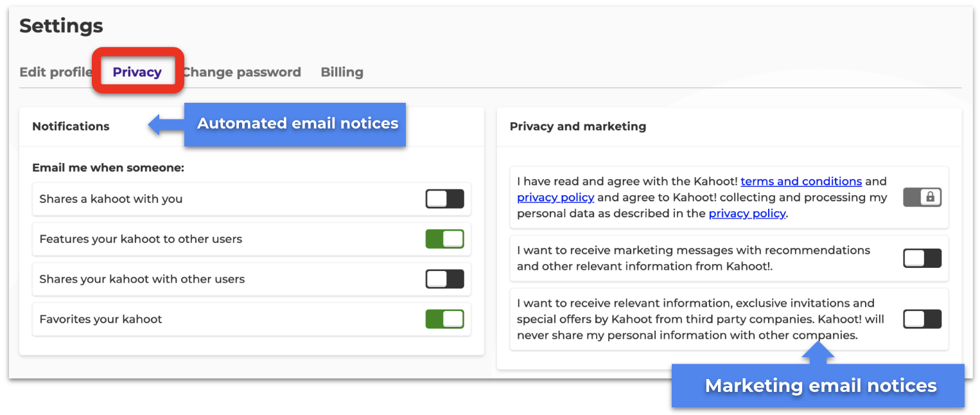Click the 'Shares a kahoot with you' text

coord(111,199)
